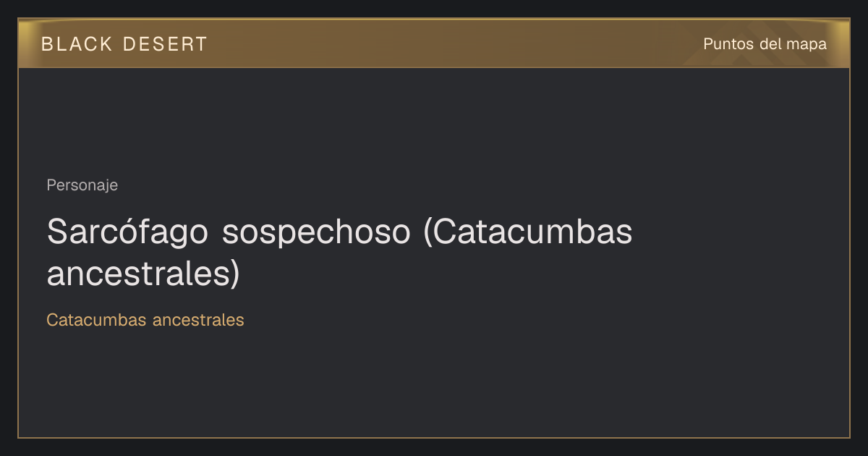The height and width of the screenshot is (456, 868).
Task: Click the word DESERT in the header
Action: [x=165, y=44]
